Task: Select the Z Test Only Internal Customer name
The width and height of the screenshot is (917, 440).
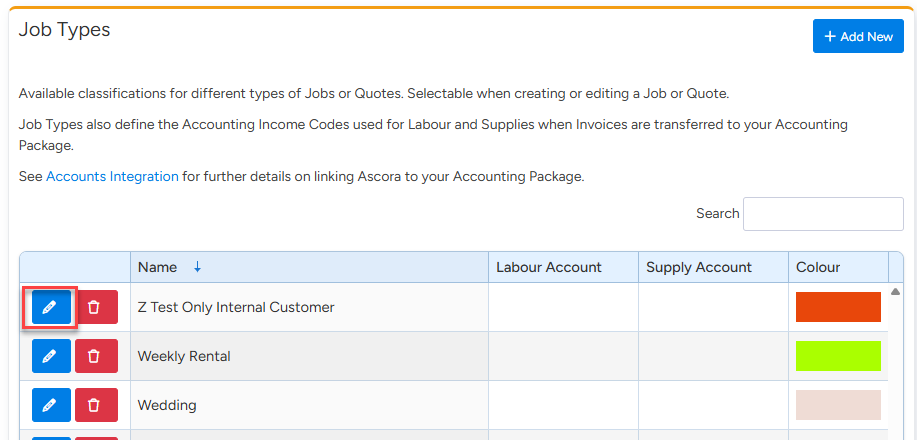Action: click(236, 307)
